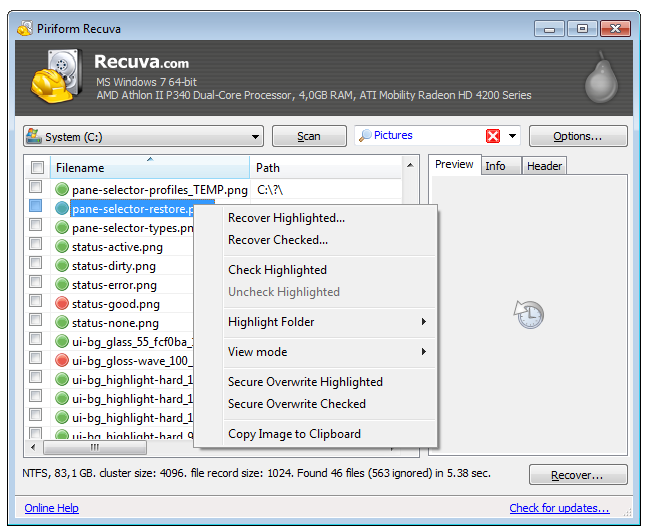Screen dimensions: 646x532
Task: Open the filter dropdown arrow beside Pictures
Action: click(512, 136)
